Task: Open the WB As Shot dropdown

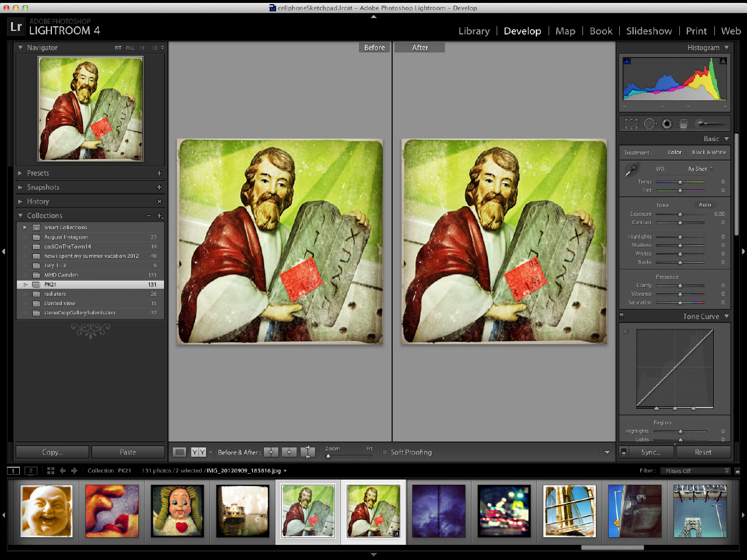Action: pos(700,169)
